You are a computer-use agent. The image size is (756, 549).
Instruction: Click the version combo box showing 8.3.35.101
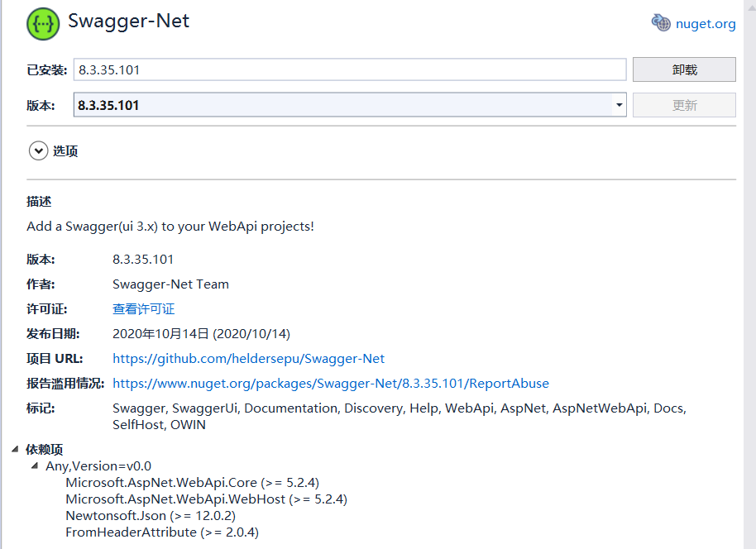350,105
